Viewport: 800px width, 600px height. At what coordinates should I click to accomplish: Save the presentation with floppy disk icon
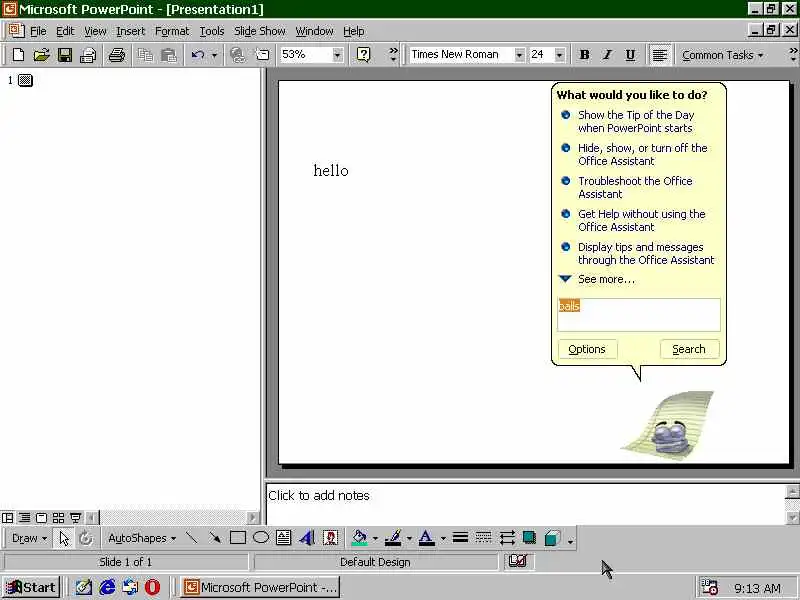65,55
